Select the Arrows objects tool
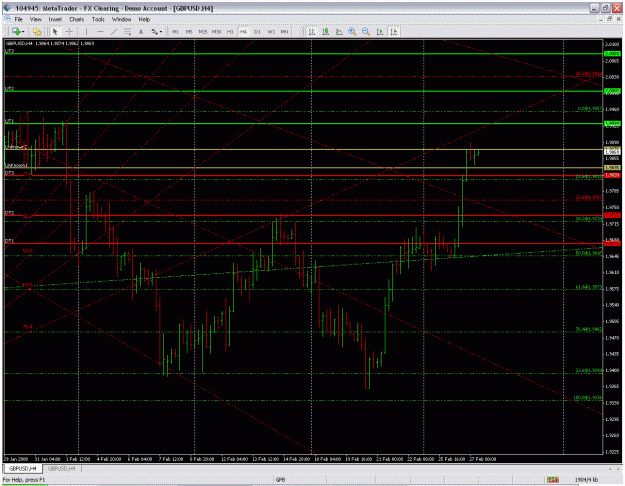 coord(154,31)
